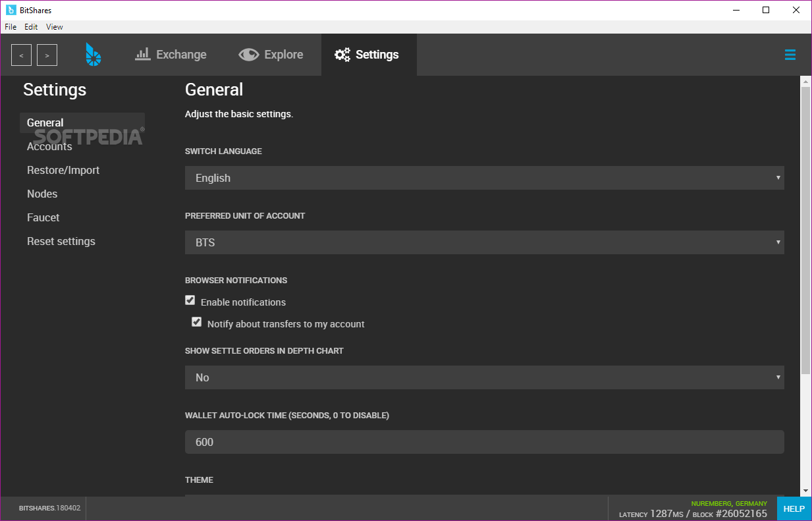Click the Nuremberg, Germany node status
This screenshot has height=521, width=812.
(729, 503)
